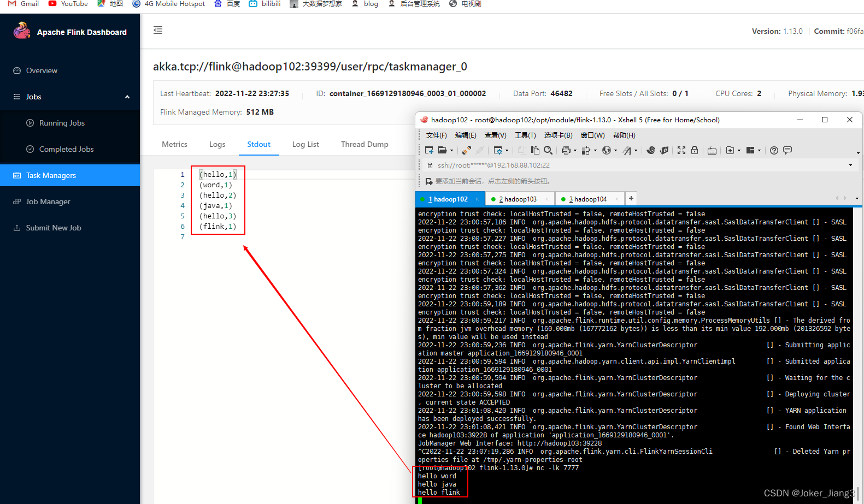Click the Xshell Find magnifier icon
864x504 pixels.
[x=548, y=150]
